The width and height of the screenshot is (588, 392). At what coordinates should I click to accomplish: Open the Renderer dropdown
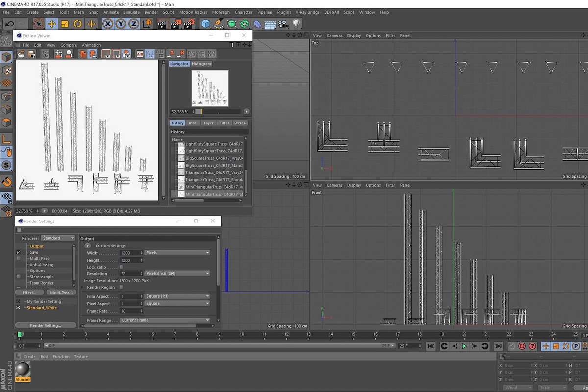point(58,238)
